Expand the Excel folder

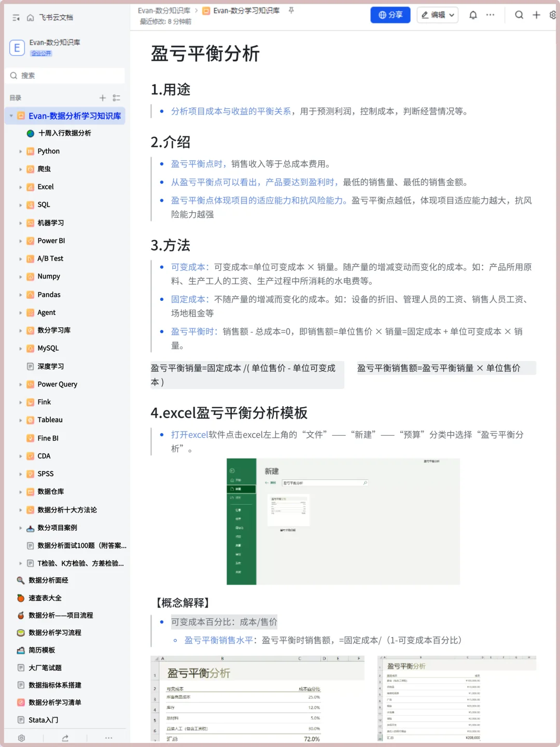21,187
